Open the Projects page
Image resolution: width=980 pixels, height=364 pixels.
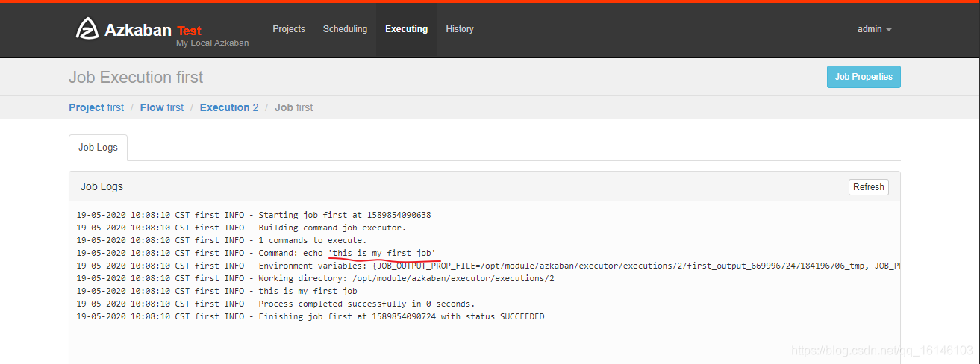click(x=289, y=29)
